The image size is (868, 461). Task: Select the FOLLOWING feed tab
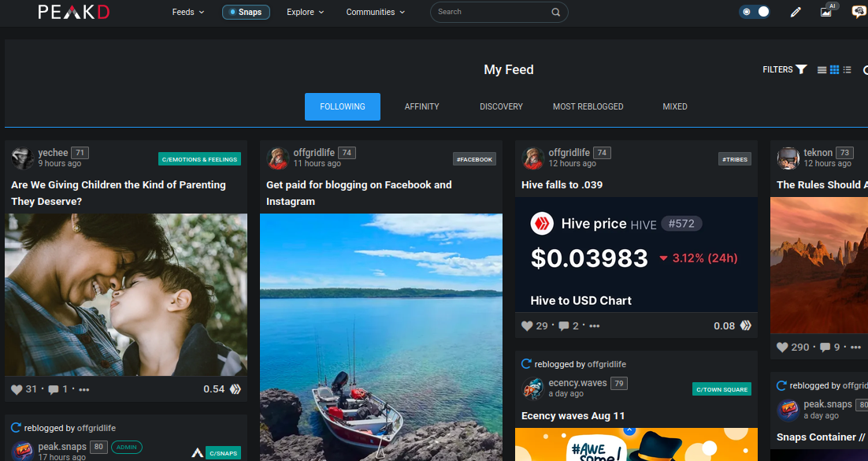click(343, 106)
